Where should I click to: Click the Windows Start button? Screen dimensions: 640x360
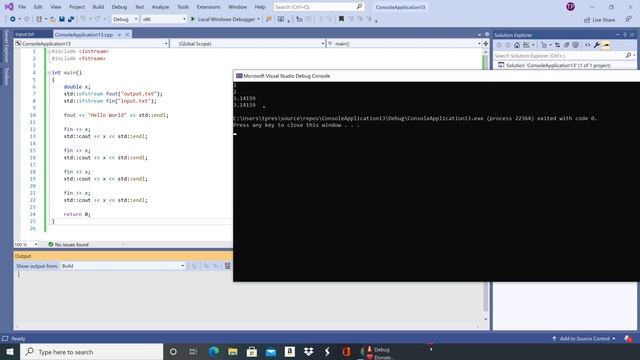tap(10, 351)
